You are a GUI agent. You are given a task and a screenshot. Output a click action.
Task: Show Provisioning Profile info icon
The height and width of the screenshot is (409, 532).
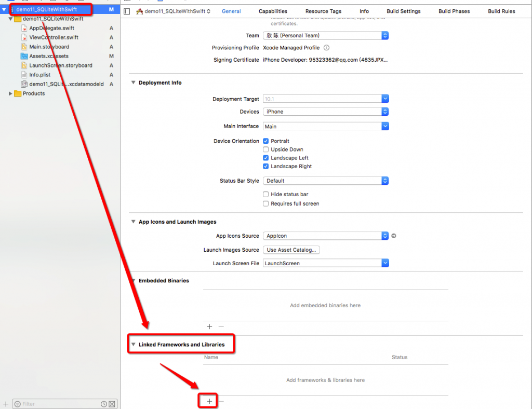326,48
